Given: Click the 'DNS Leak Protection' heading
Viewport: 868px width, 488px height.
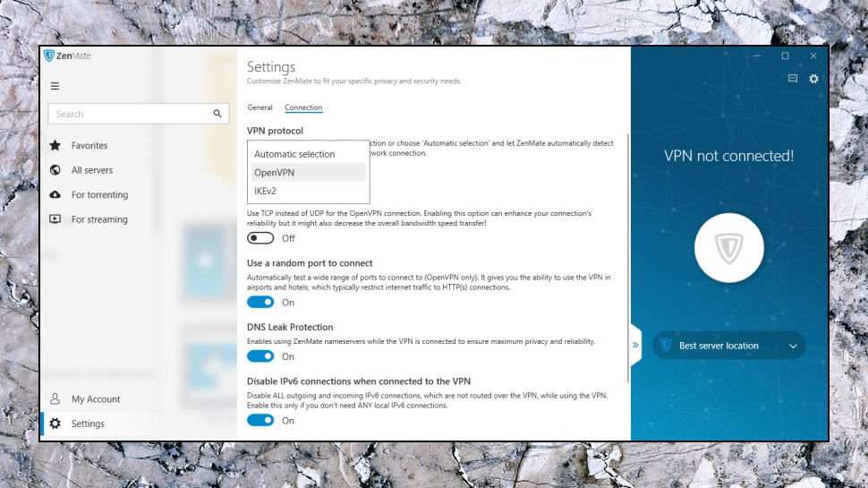Looking at the screenshot, I should pos(290,327).
